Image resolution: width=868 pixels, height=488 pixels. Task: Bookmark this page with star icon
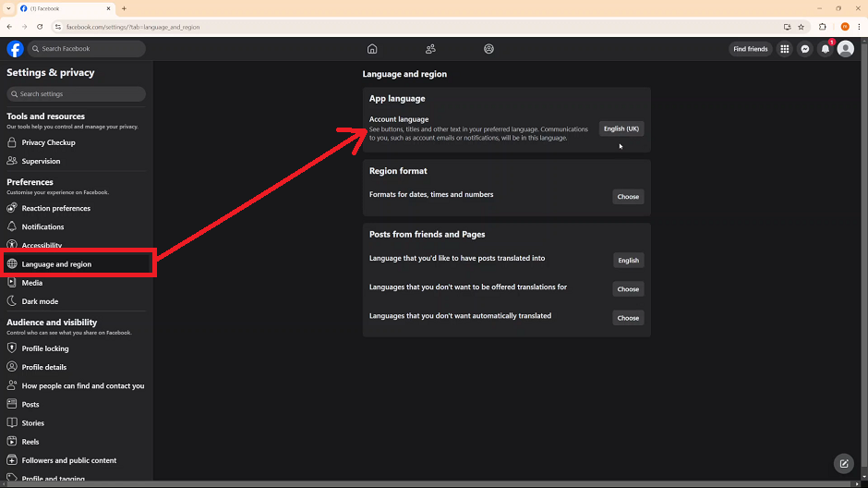pyautogui.click(x=801, y=27)
